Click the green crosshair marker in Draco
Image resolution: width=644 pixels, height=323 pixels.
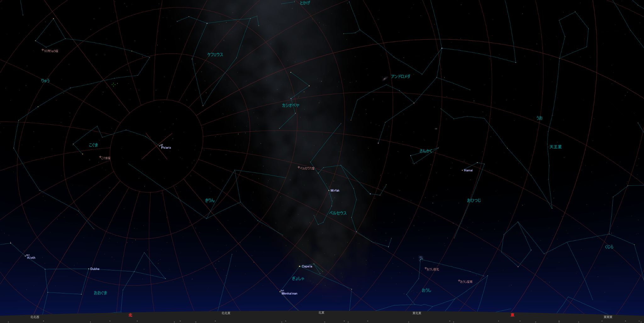[114, 84]
